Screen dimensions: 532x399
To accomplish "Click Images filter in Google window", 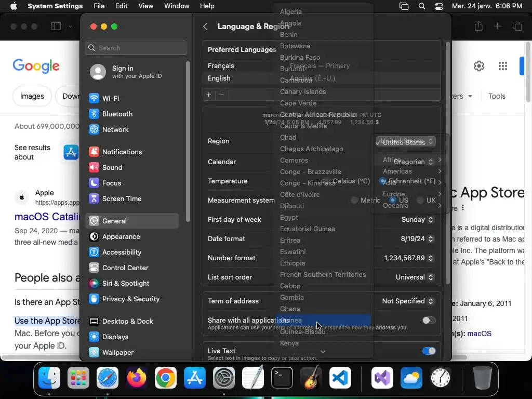I will [32, 96].
